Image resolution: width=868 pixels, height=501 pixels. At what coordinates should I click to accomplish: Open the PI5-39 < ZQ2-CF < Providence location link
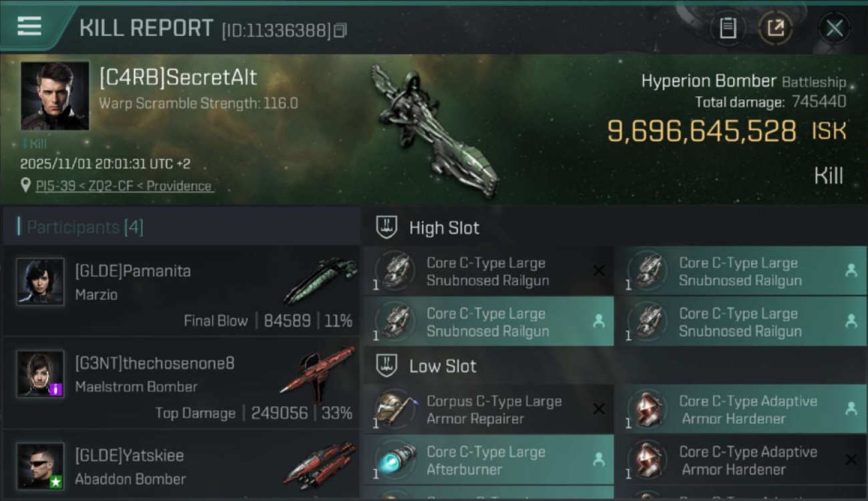(124, 186)
